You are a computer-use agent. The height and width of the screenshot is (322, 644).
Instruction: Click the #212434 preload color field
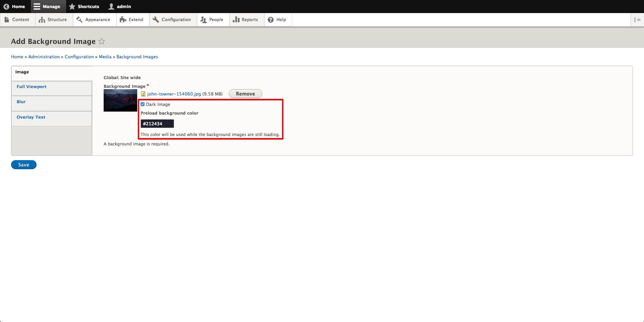pos(157,124)
